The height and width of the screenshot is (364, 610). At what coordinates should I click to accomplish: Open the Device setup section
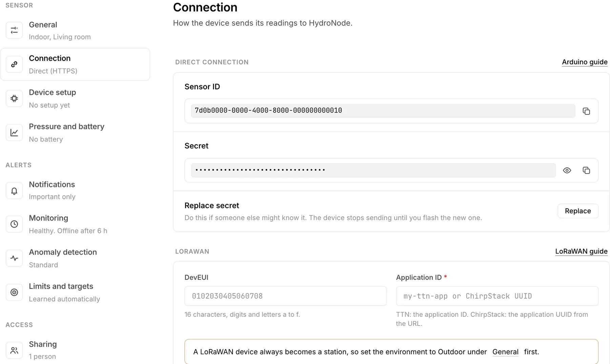coord(75,99)
